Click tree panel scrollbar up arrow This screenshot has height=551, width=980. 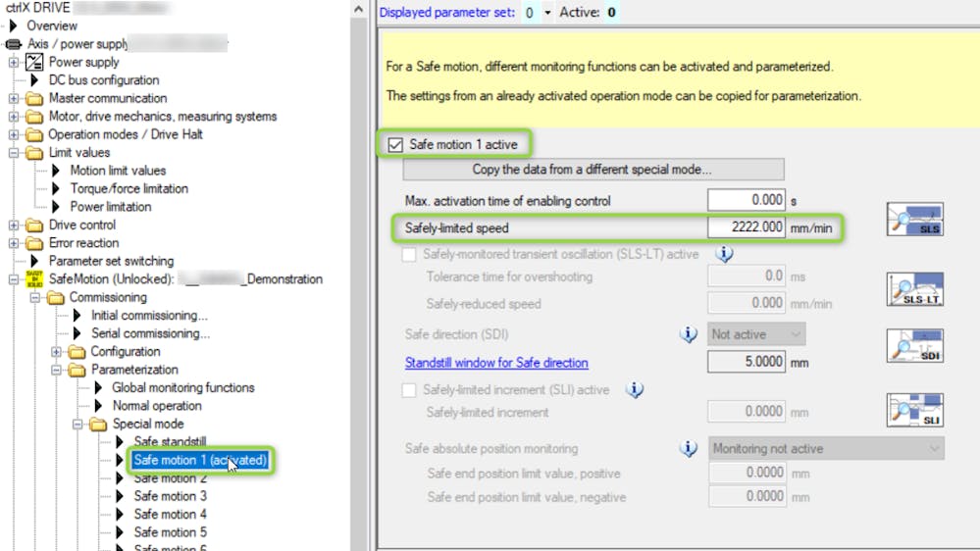358,9
